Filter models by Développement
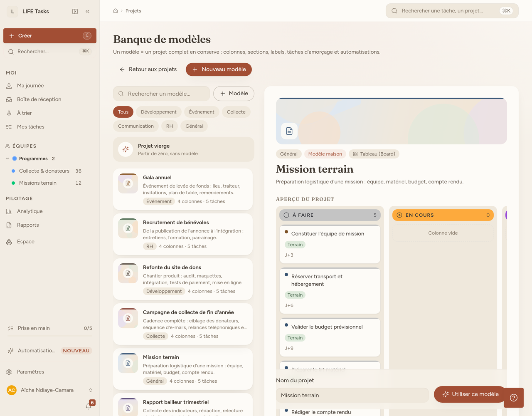532x416 pixels. (x=159, y=112)
